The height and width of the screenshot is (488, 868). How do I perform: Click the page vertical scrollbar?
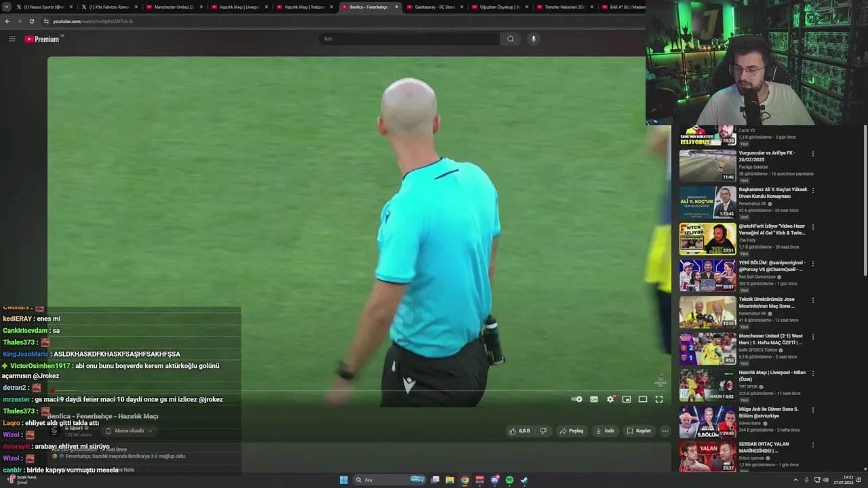coord(865,201)
